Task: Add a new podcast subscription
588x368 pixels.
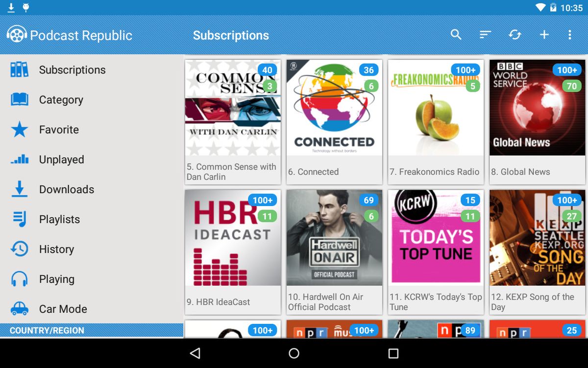Action: point(544,35)
